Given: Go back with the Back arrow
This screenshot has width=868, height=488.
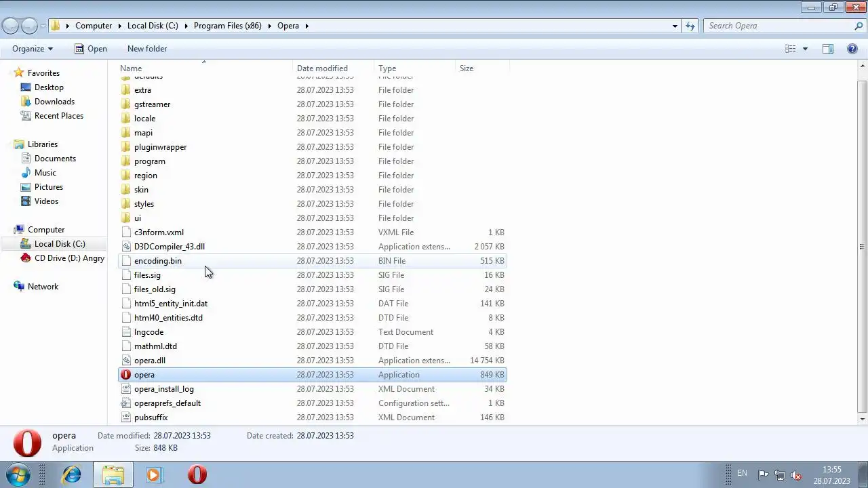Looking at the screenshot, I should coord(10,26).
